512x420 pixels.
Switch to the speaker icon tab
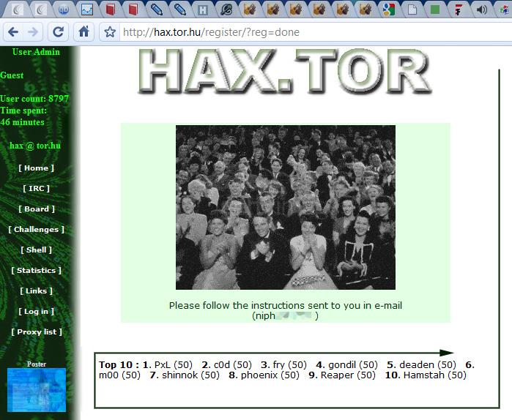pos(482,10)
